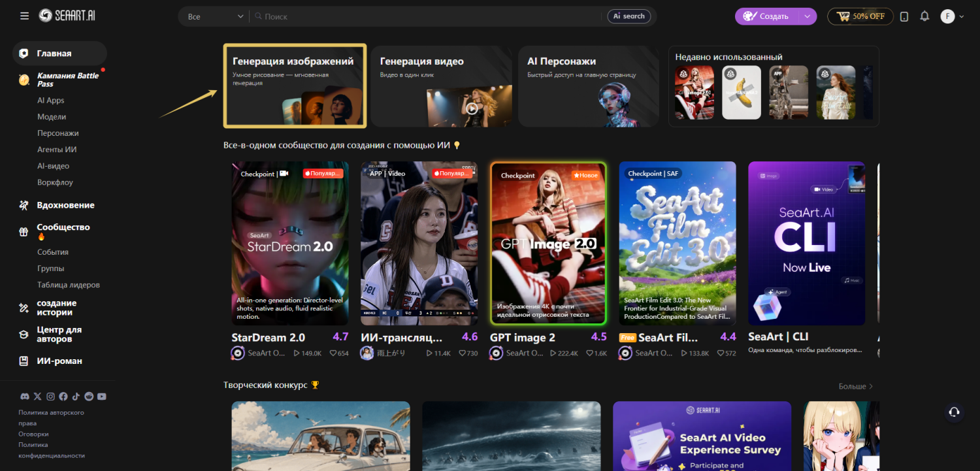Open AI Apps in the sidebar
This screenshot has height=471, width=980.
click(x=51, y=101)
